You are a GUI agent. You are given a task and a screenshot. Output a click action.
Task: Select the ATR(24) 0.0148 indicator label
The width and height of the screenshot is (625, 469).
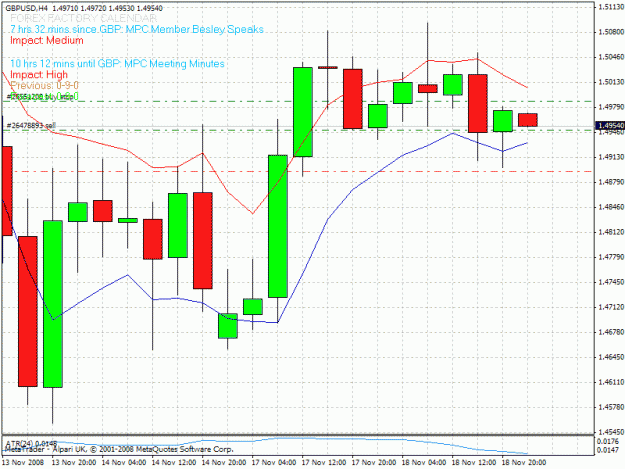pos(31,443)
